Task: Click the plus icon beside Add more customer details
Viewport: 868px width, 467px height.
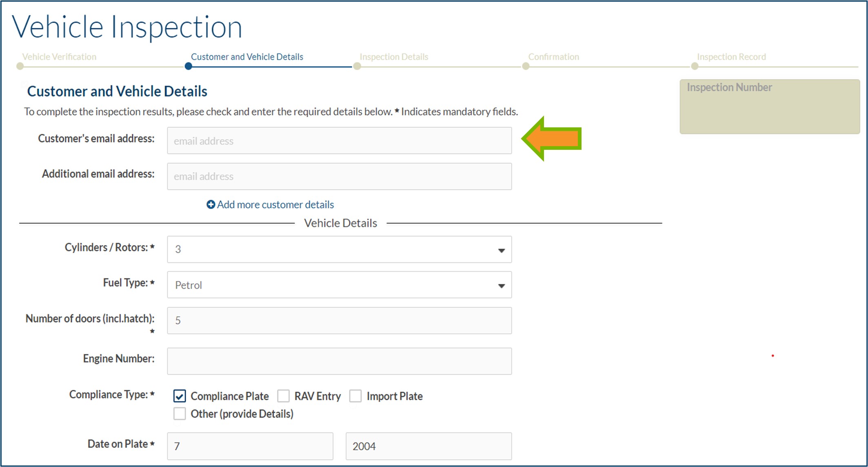Action: (211, 205)
